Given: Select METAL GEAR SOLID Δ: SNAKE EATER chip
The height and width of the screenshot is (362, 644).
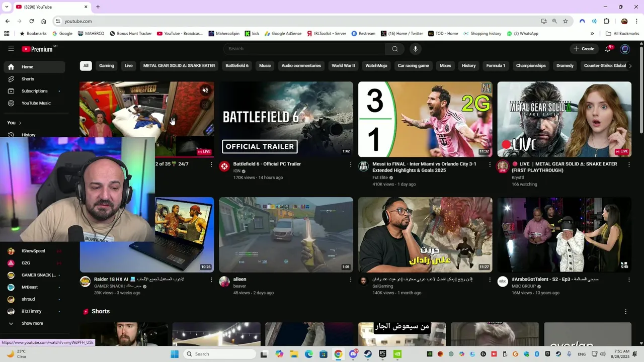Looking at the screenshot, I should (179, 66).
